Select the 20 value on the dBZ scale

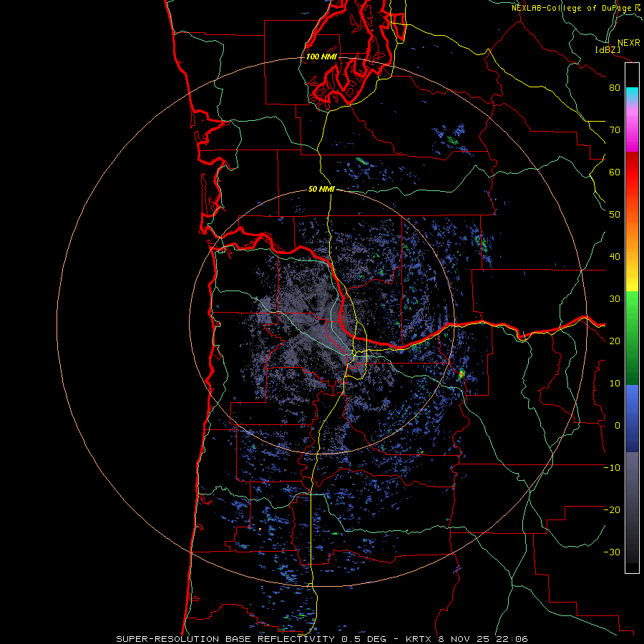tap(615, 341)
